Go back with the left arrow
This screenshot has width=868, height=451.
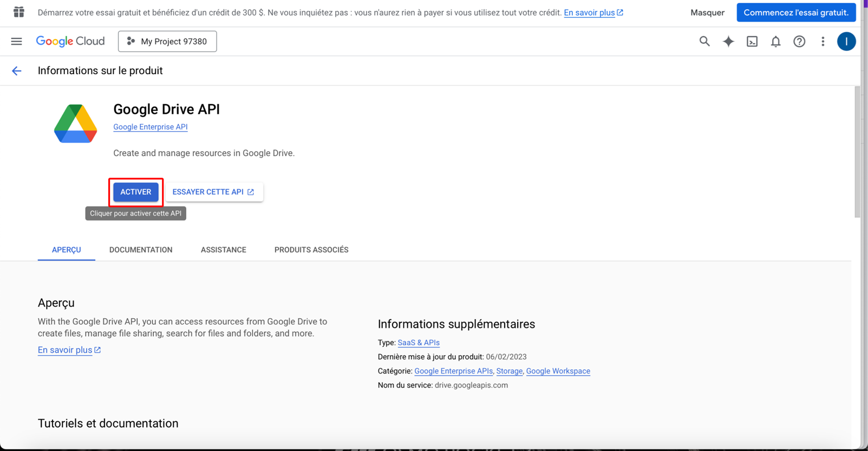click(17, 71)
